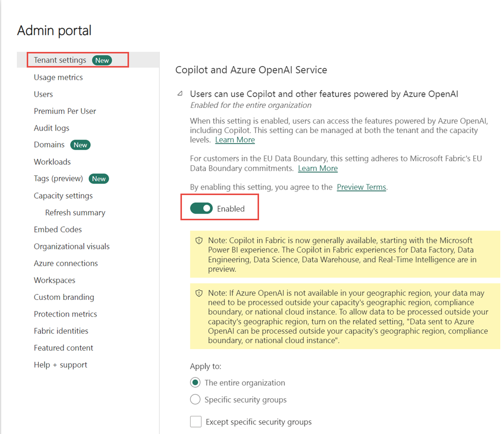View the Refresh summary
The width and height of the screenshot is (504, 434).
75,212
